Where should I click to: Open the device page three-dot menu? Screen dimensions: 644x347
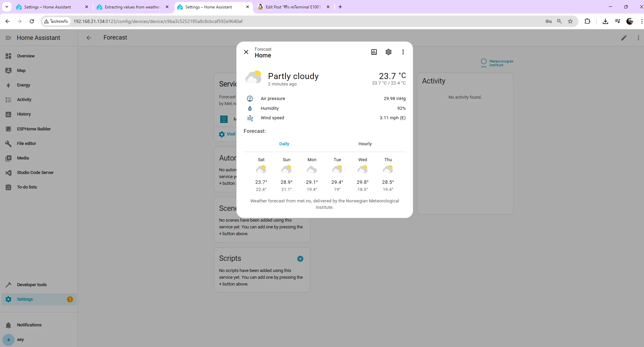[x=638, y=38]
